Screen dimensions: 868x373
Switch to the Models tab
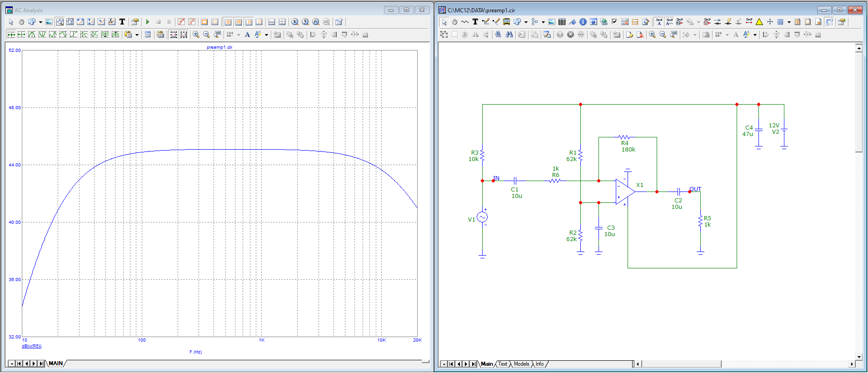coord(521,364)
